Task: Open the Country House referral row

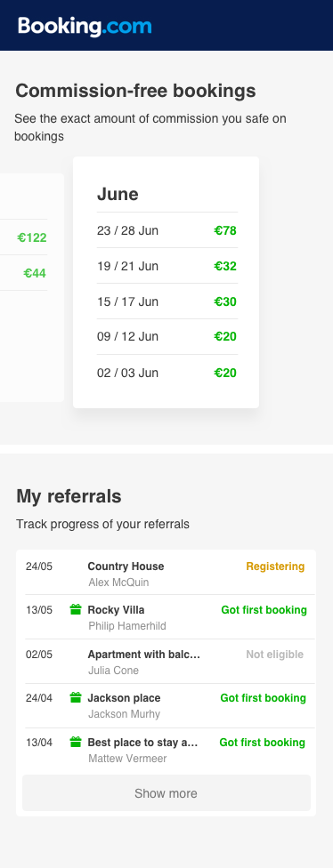Action: click(x=166, y=573)
